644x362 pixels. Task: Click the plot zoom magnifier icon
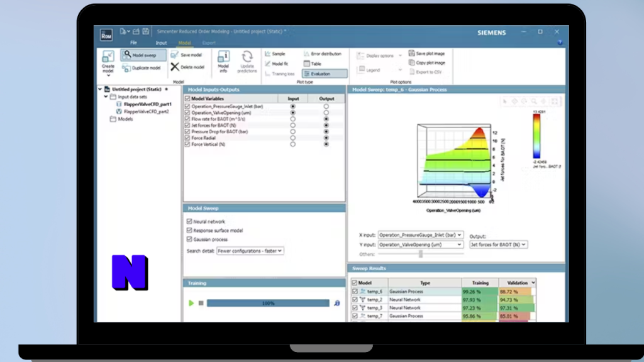coord(534,101)
